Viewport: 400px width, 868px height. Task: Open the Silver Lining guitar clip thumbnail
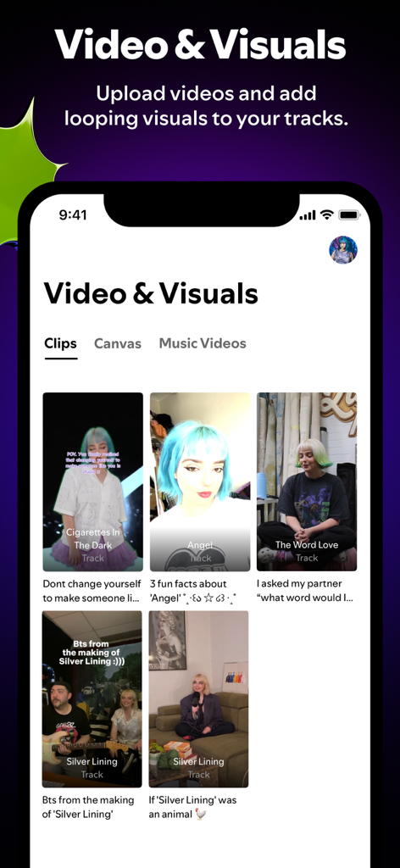[x=92, y=698]
